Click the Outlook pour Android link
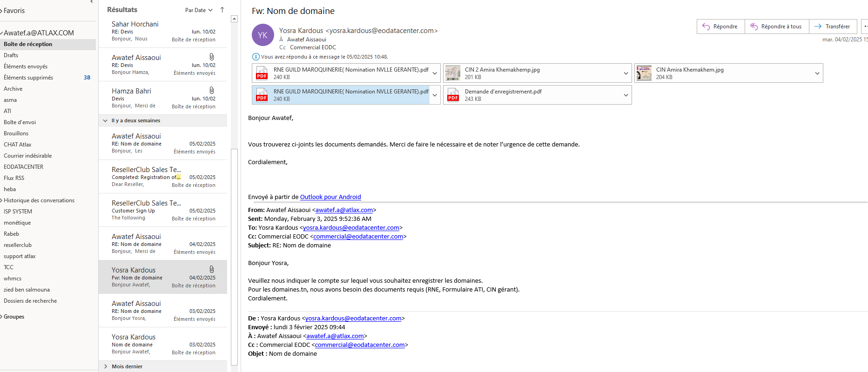868x372 pixels. (x=330, y=197)
